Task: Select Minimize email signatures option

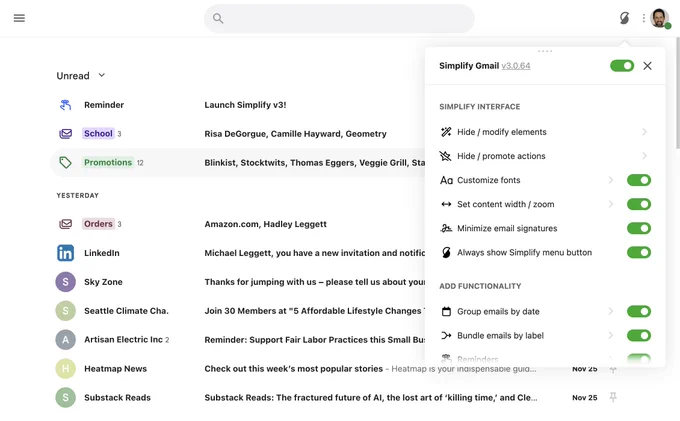Action: (507, 228)
